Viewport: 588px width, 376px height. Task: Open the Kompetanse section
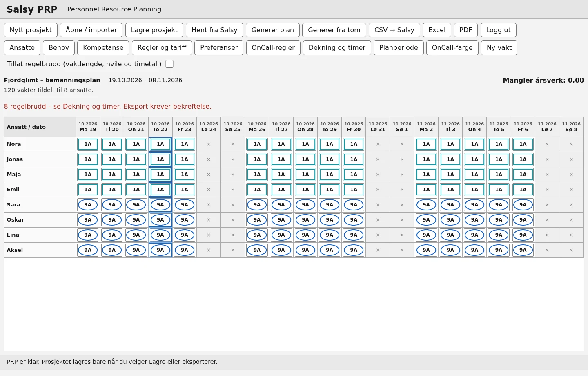pyautogui.click(x=103, y=48)
